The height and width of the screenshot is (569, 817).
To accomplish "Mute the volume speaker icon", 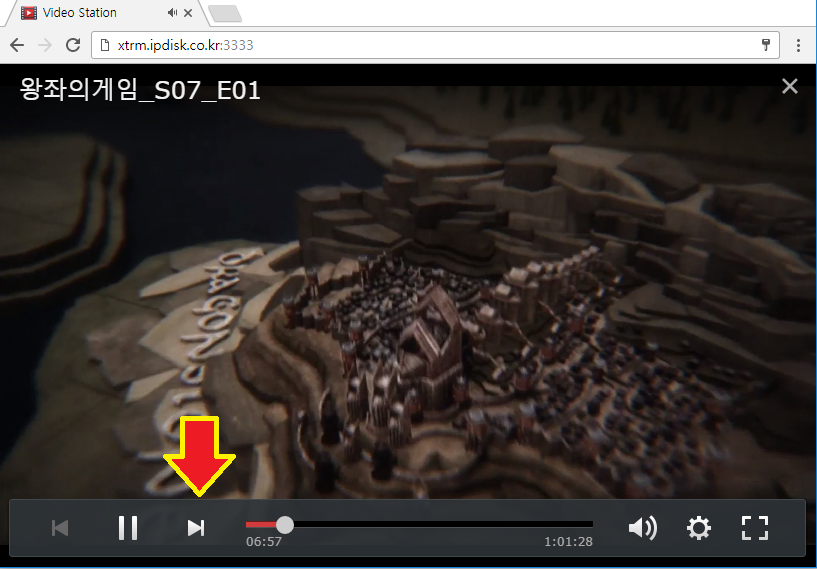I will 642,528.
